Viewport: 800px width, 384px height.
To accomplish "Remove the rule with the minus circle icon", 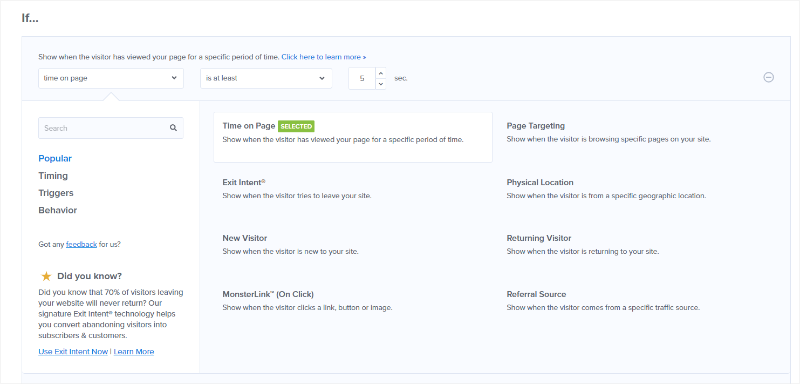I will [768, 78].
